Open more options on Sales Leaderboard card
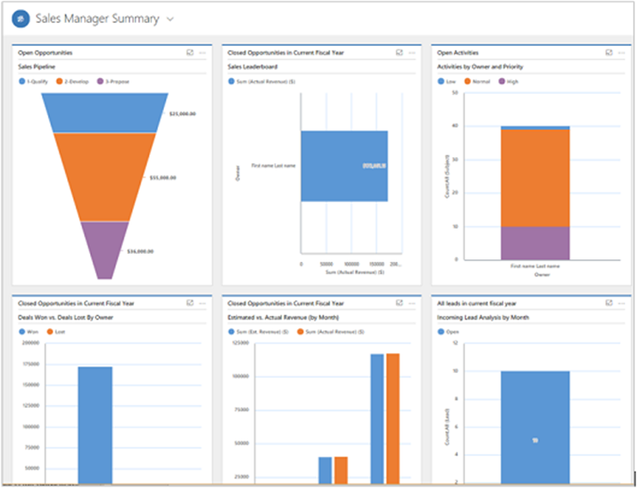Screen dimensions: 637x488 pos(412,53)
